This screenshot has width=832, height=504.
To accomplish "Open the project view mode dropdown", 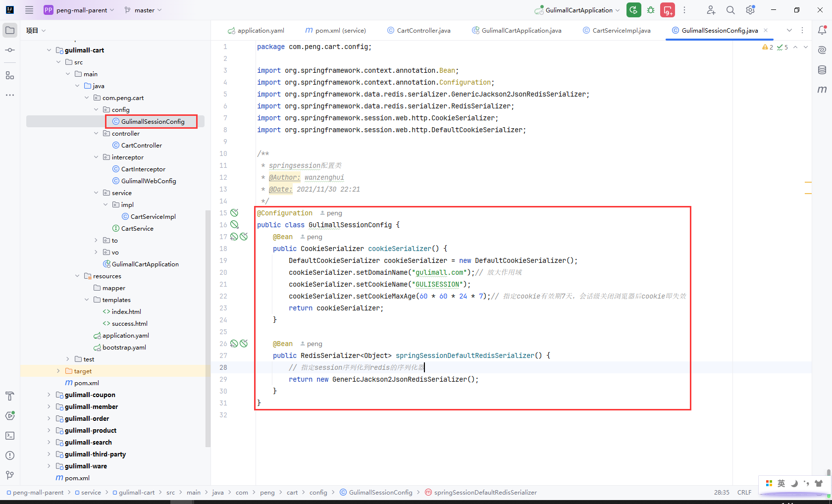I will coord(36,30).
